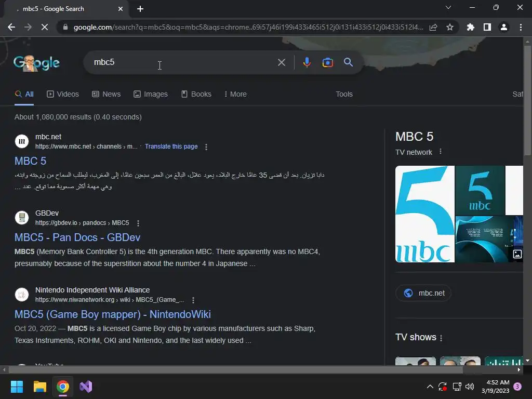This screenshot has height=399, width=532.
Task: Open MBC5 (Game Boy mapper) - NintendoWiki link
Action: pos(113,314)
